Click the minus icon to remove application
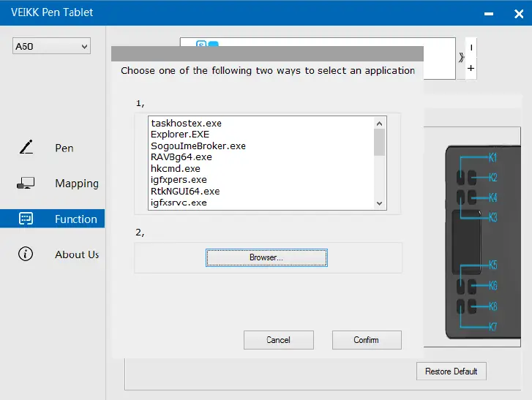Screen dimensions: 532x400 pyautogui.click(x=471, y=48)
